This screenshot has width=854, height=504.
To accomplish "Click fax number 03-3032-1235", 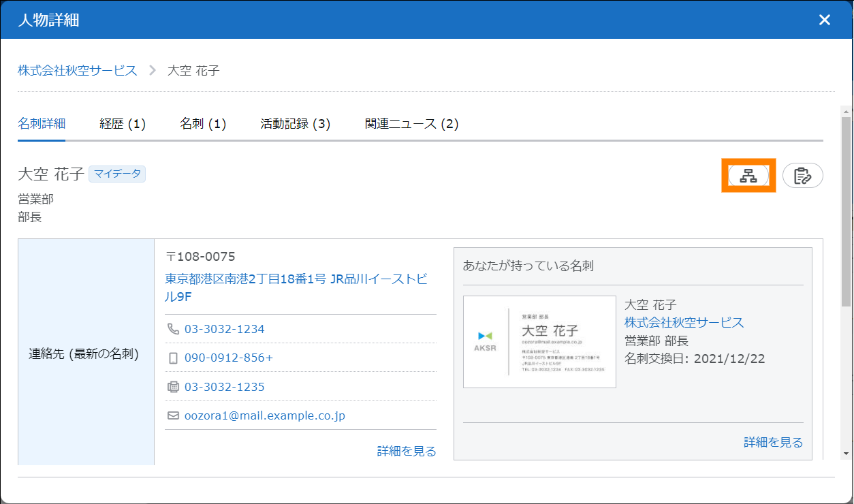I will 224,387.
